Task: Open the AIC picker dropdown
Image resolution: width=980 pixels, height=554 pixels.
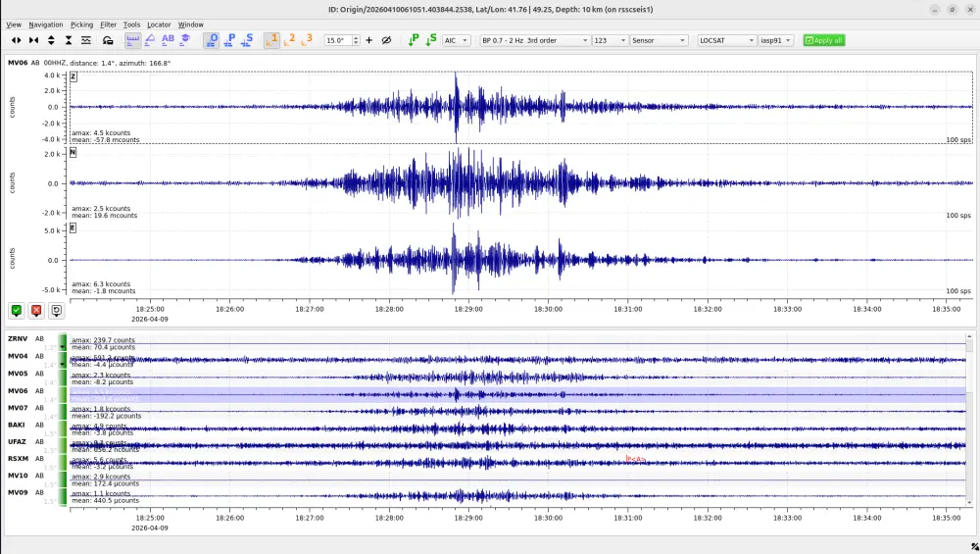Action: click(456, 40)
